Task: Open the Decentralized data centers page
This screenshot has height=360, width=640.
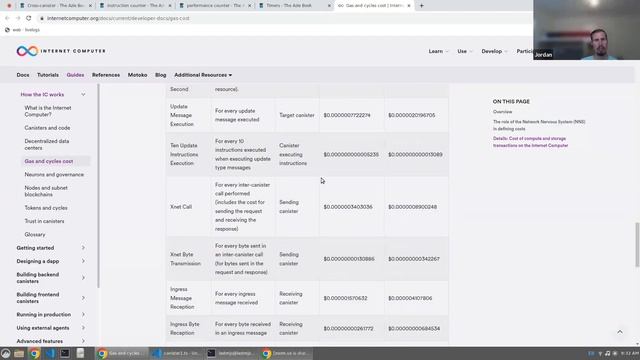Action: coord(47,144)
